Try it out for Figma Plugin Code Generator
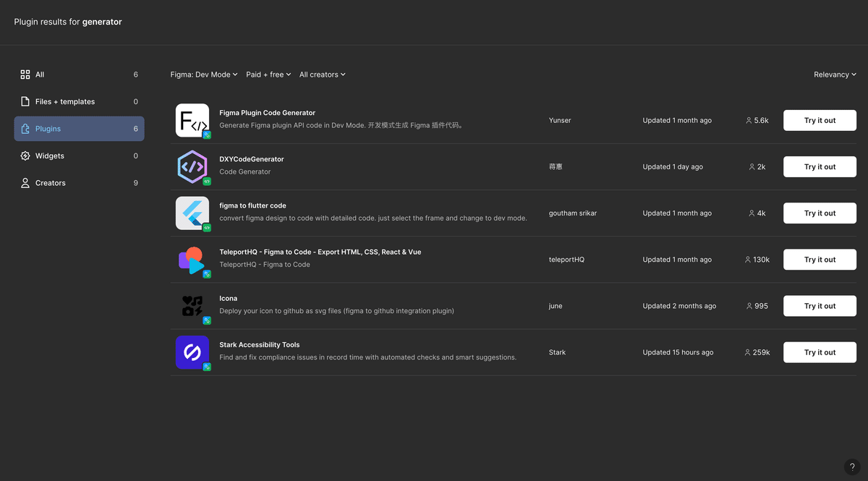 click(x=820, y=121)
